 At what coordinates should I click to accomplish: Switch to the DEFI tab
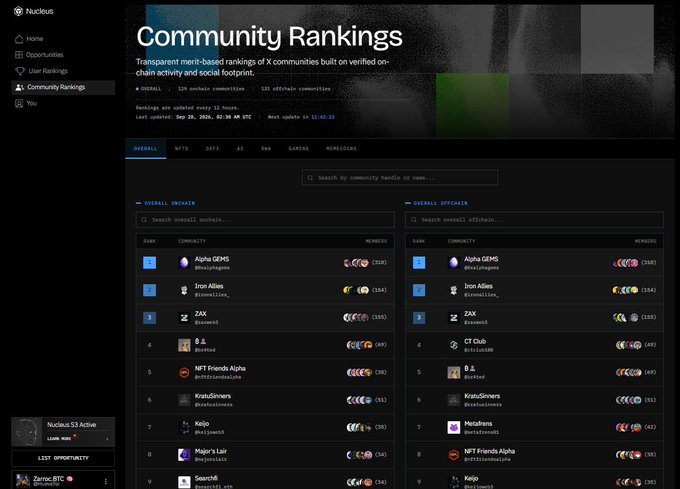tap(212, 149)
